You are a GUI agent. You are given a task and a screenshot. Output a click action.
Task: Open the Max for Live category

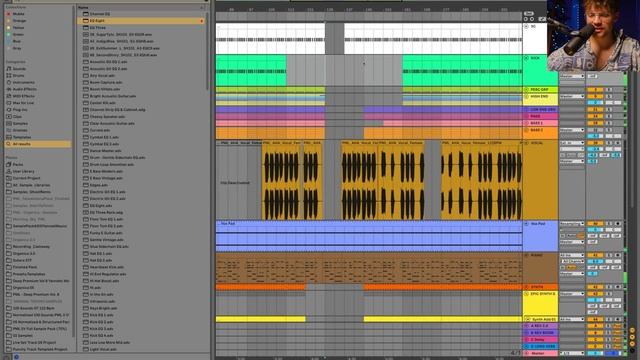(20, 103)
